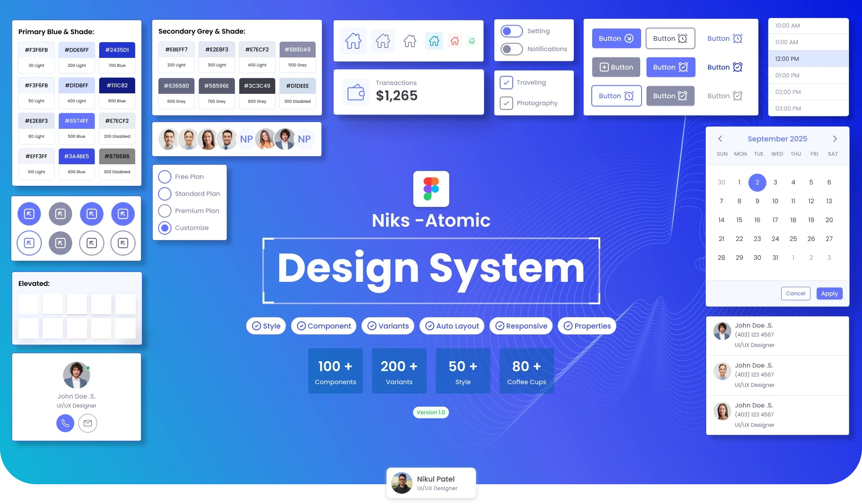862x504 pixels.
Task: Click the large light-blue filled home icon
Action: tap(353, 41)
